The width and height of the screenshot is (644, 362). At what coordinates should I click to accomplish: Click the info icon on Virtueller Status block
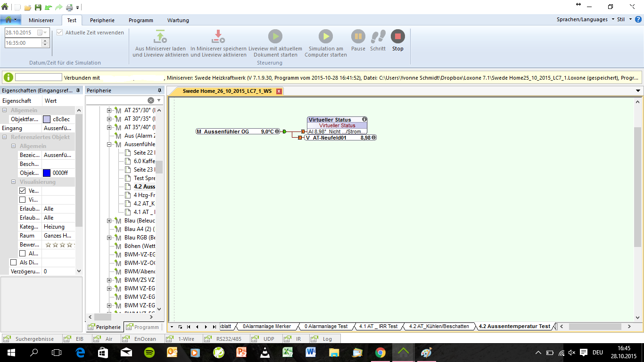[x=364, y=120]
